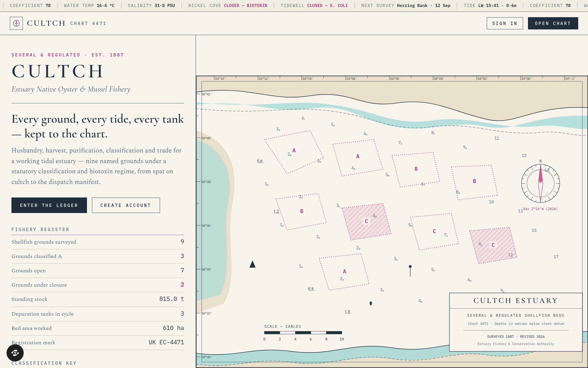Select unhatched bed C containing sounding 7₂
588x368 pixels.
[x=434, y=232]
